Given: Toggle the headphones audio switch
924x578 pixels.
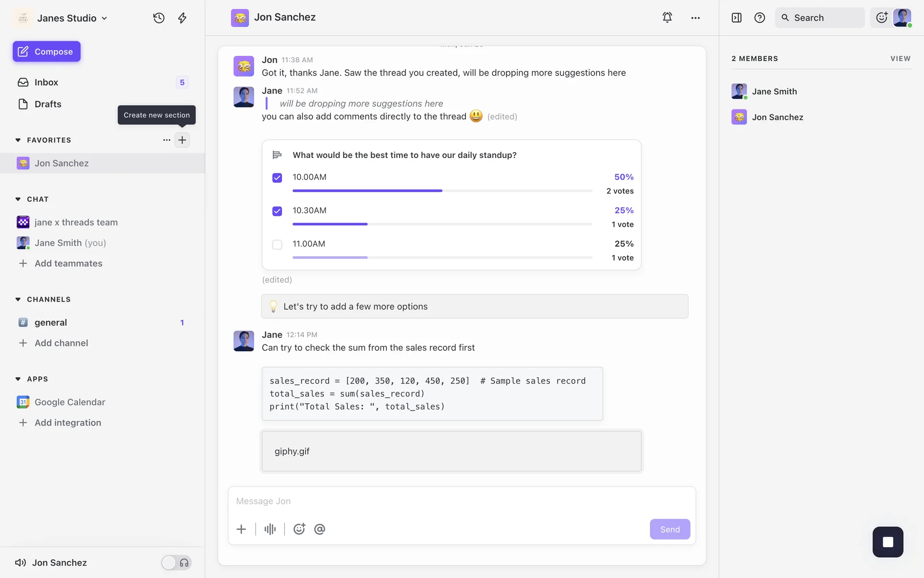Looking at the screenshot, I should pos(176,563).
